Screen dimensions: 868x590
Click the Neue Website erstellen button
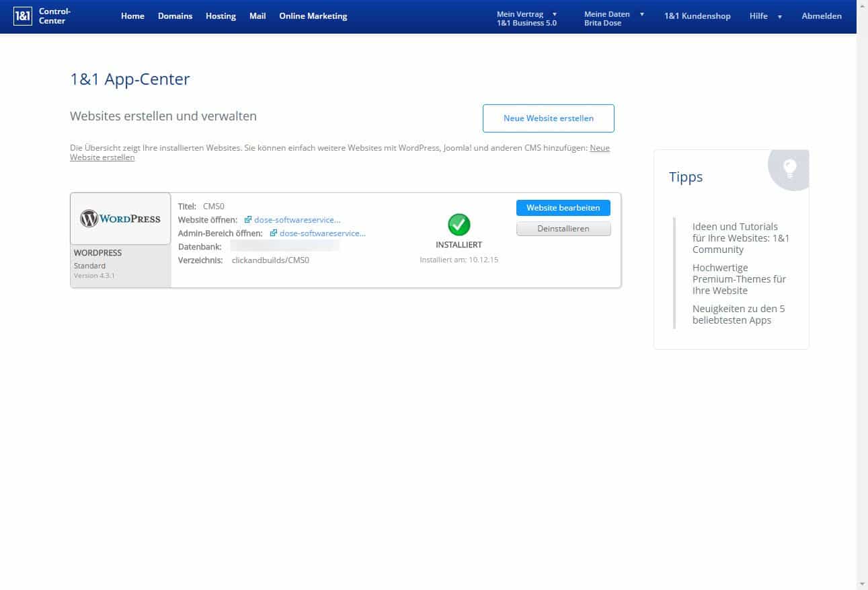[x=548, y=118]
